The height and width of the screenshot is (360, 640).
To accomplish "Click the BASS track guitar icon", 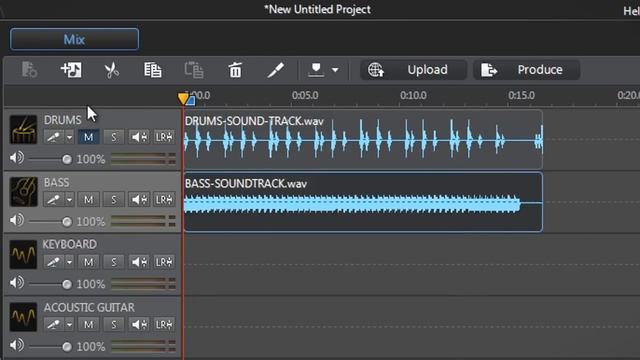I will [x=23, y=192].
